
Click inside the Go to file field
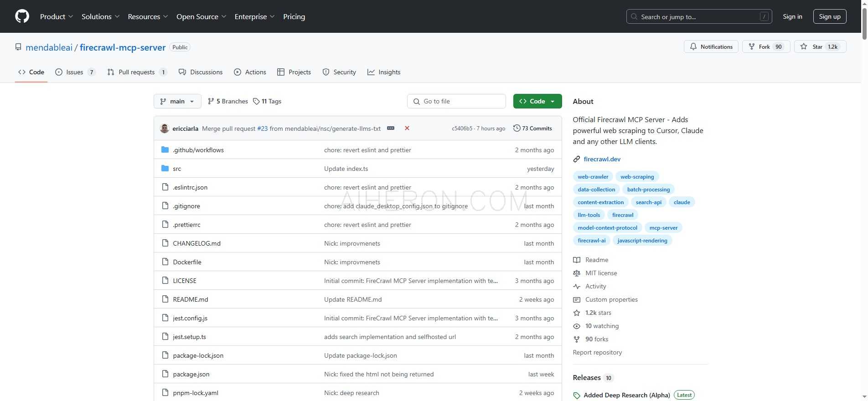(x=456, y=101)
